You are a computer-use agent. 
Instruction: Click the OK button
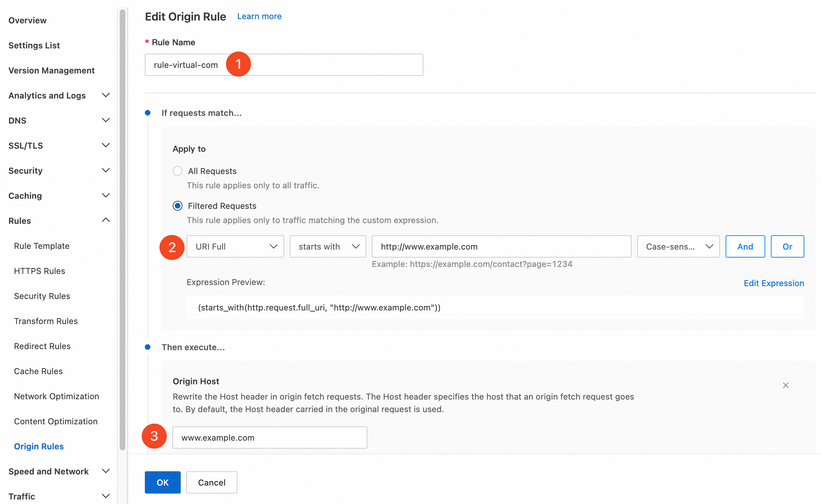click(x=163, y=482)
